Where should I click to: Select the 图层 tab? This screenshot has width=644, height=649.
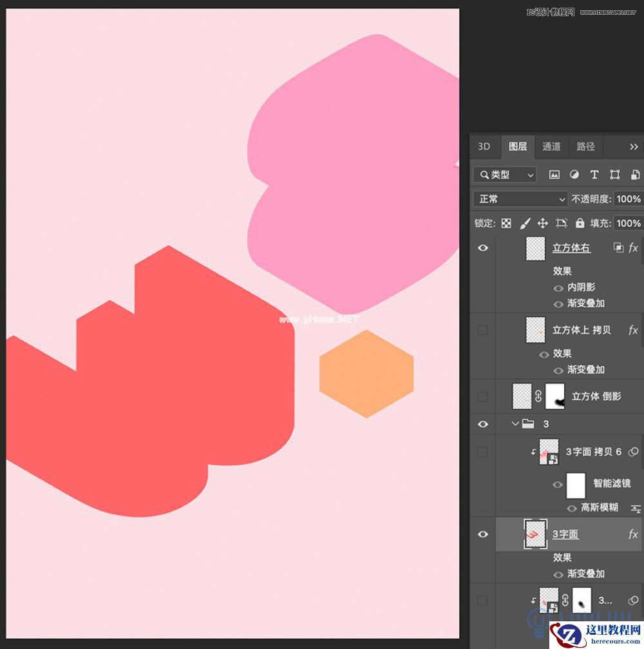point(518,146)
